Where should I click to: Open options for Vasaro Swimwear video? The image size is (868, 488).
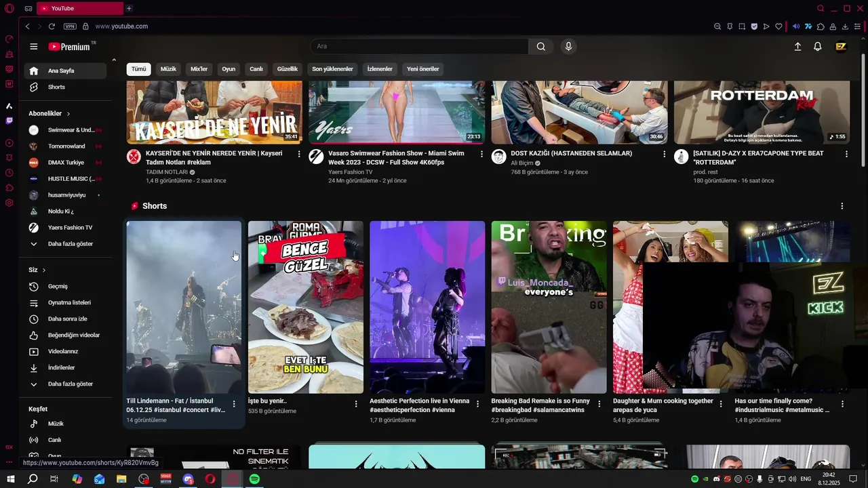pyautogui.click(x=482, y=154)
